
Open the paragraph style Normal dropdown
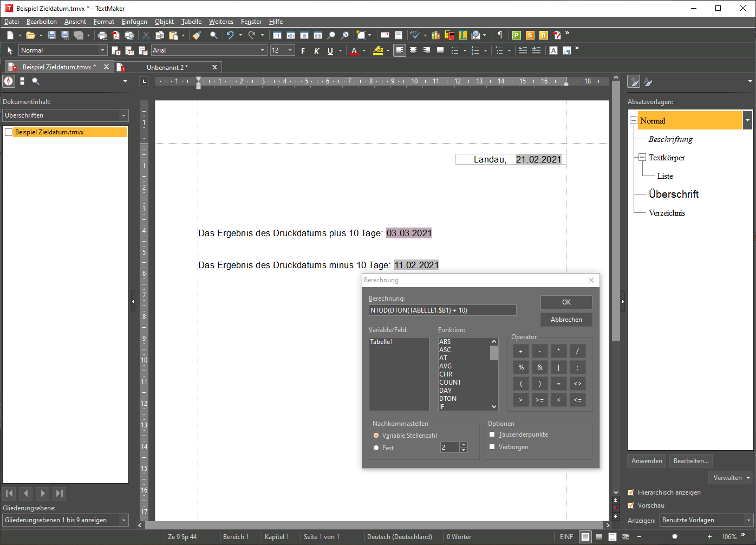coord(103,50)
